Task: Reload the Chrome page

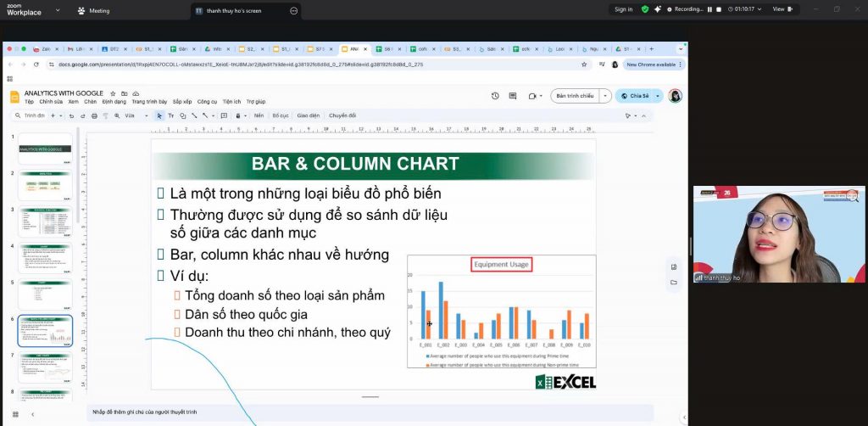Action: pyautogui.click(x=36, y=64)
